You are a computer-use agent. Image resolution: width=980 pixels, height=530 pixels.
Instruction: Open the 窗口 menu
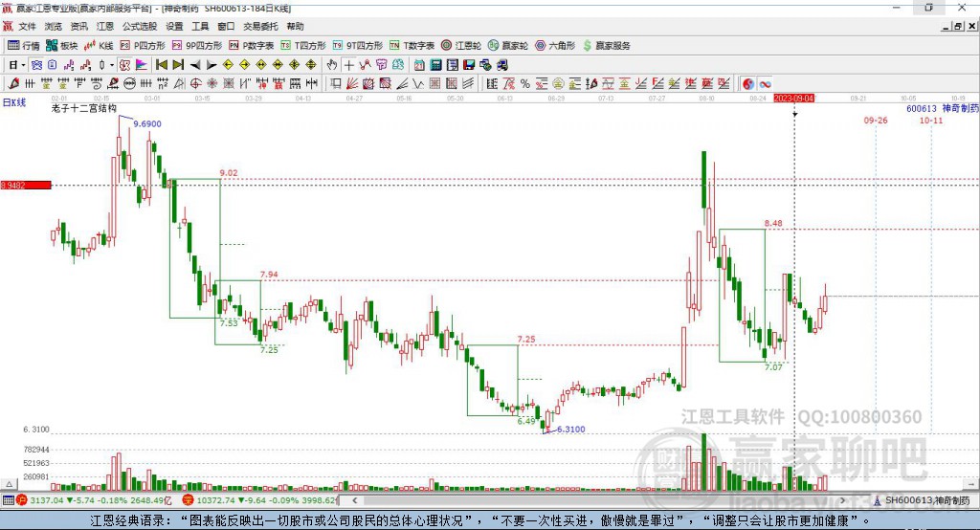pos(226,26)
